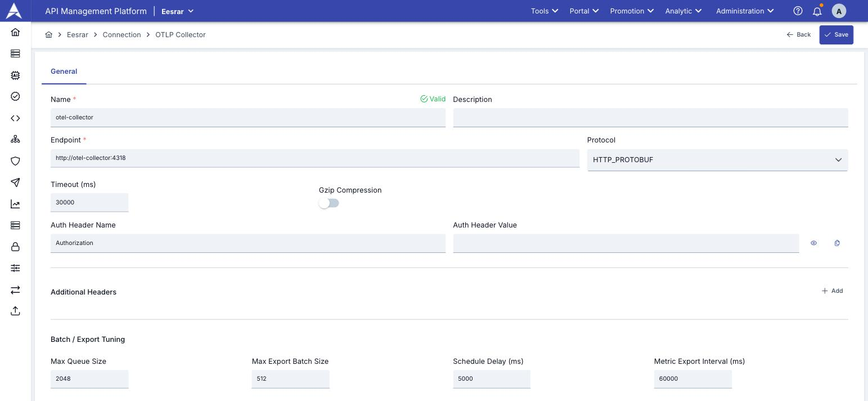Open the swap arrows sidebar icon
Image resolution: width=868 pixels, height=401 pixels.
(15, 289)
